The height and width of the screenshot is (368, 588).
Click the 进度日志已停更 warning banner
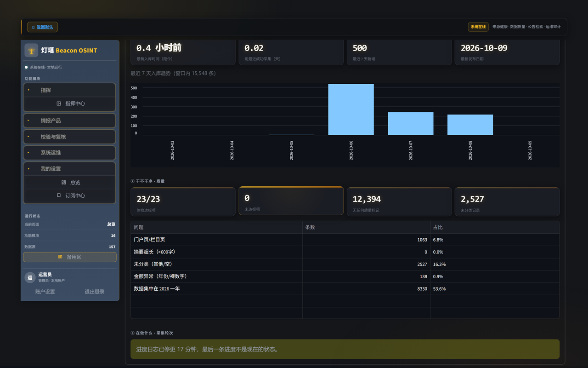(345, 349)
